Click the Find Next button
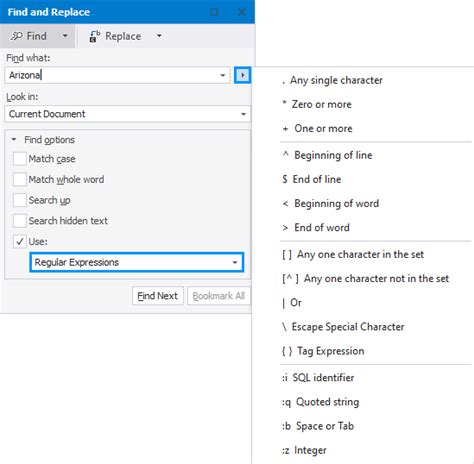 tap(158, 296)
